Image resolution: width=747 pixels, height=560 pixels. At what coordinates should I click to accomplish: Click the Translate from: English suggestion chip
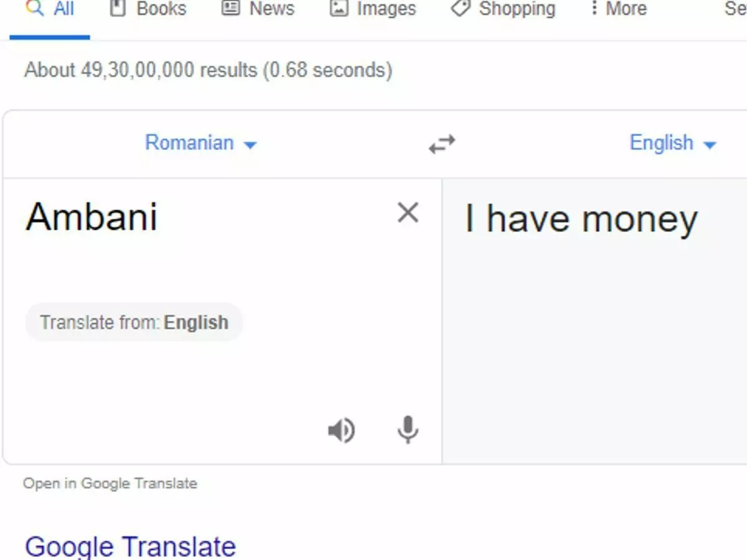pyautogui.click(x=134, y=322)
